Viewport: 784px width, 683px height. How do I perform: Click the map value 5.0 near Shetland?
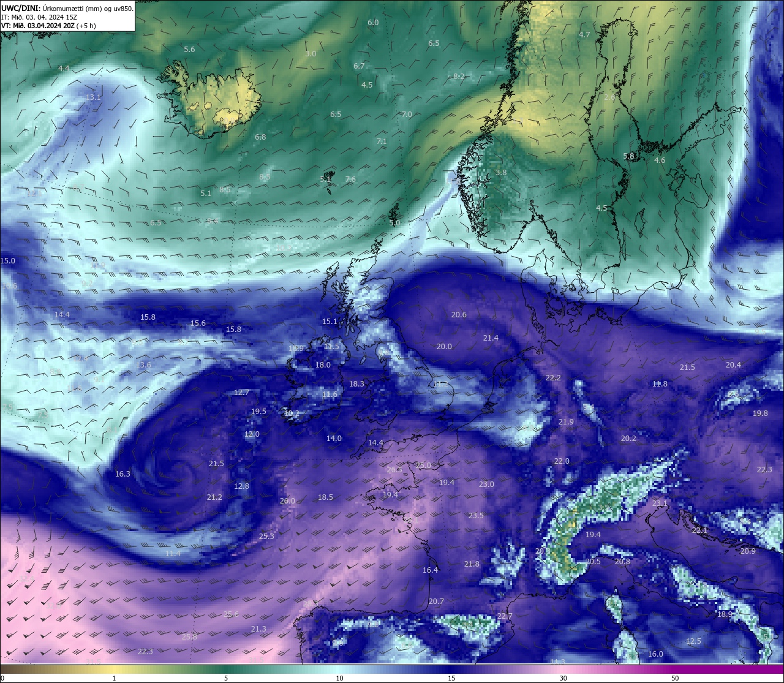[x=394, y=222]
